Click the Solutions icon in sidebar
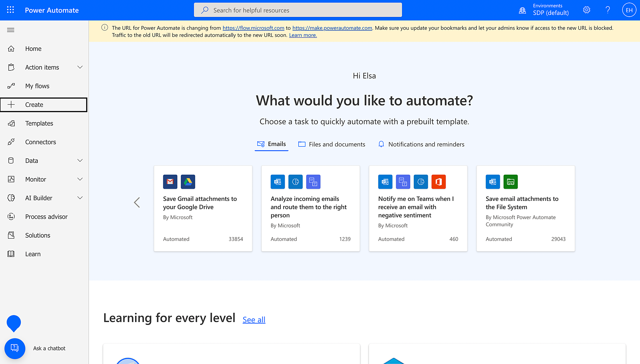This screenshot has width=640, height=364. click(x=11, y=235)
